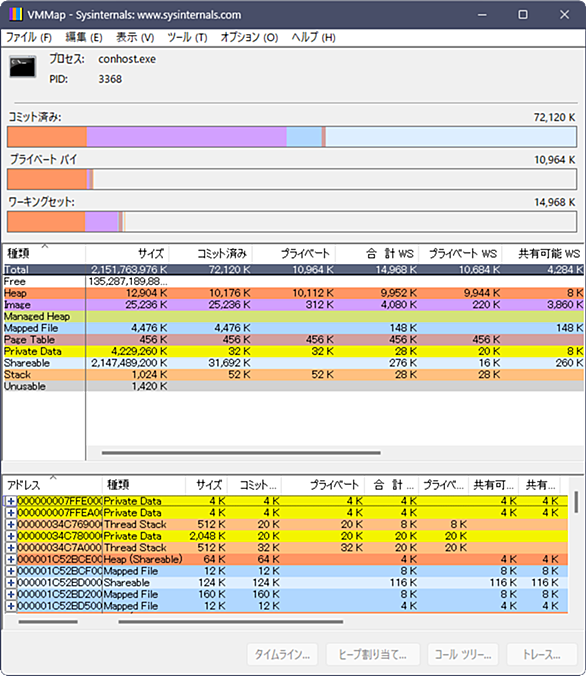
Task: Expand the 00000034C7690000 Thread Stack row
Action: coord(11,524)
